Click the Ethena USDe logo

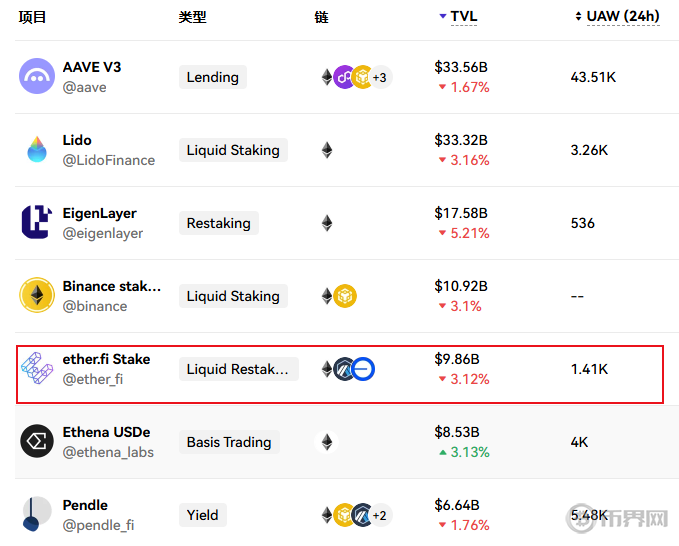[x=37, y=442]
